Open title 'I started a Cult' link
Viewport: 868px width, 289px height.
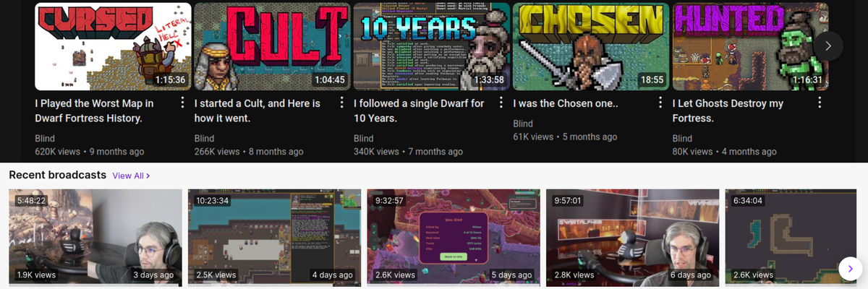pyautogui.click(x=258, y=111)
